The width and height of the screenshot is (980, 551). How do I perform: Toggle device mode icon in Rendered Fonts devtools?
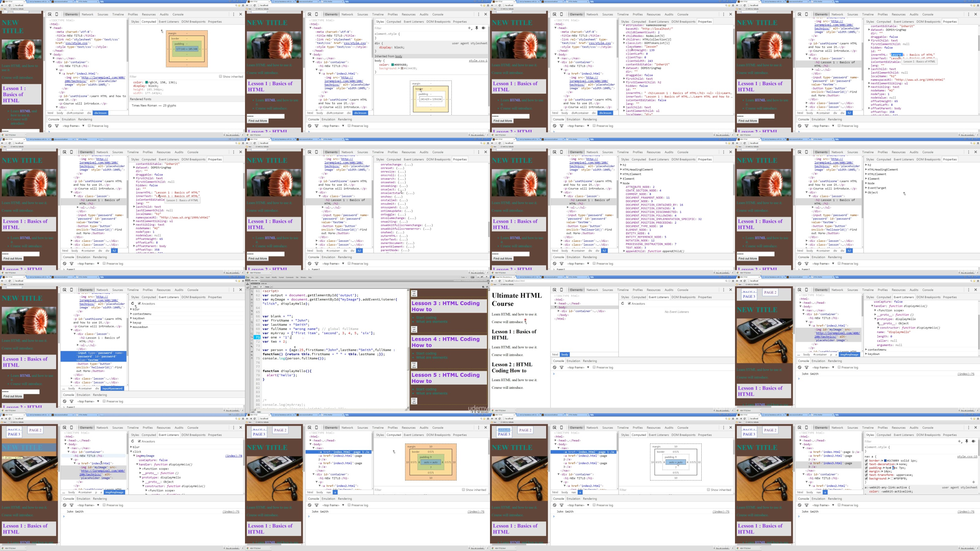point(57,14)
